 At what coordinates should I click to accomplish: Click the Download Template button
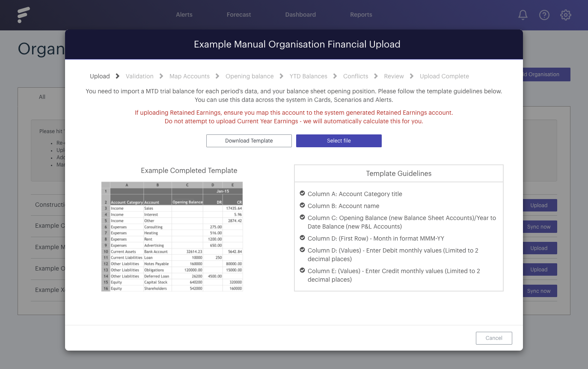coord(249,141)
